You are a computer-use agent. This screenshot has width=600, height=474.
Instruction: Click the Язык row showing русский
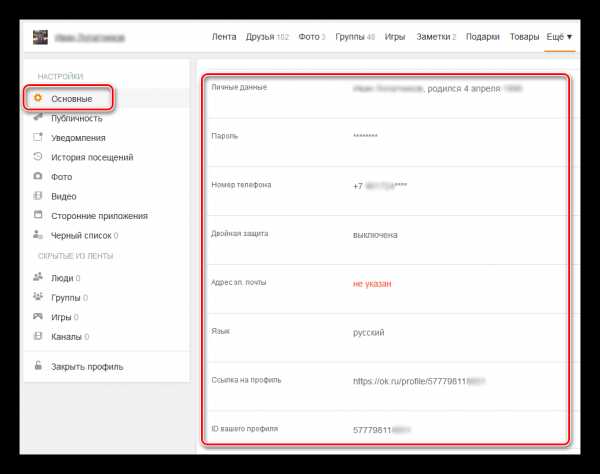coord(387,338)
